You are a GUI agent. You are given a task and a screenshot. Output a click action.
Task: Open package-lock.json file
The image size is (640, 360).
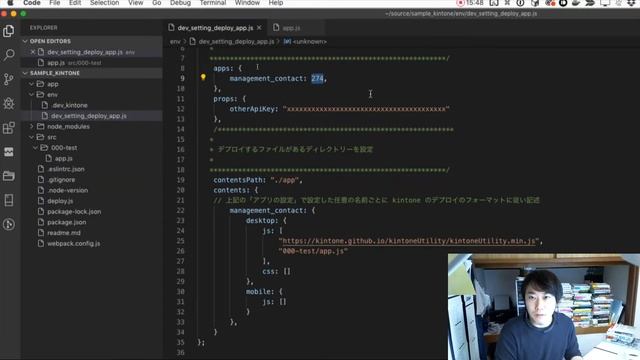[x=74, y=211]
